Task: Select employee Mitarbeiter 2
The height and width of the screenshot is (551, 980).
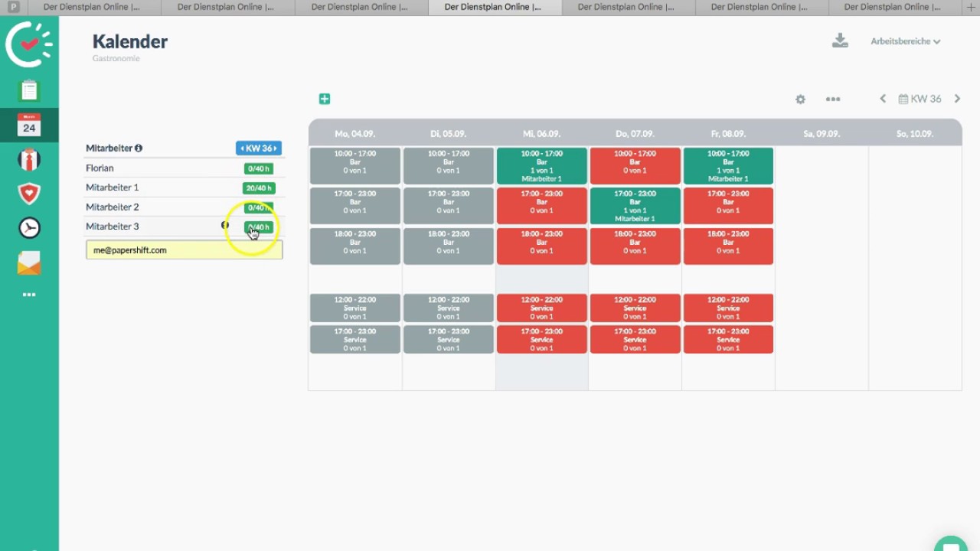Action: pos(112,207)
